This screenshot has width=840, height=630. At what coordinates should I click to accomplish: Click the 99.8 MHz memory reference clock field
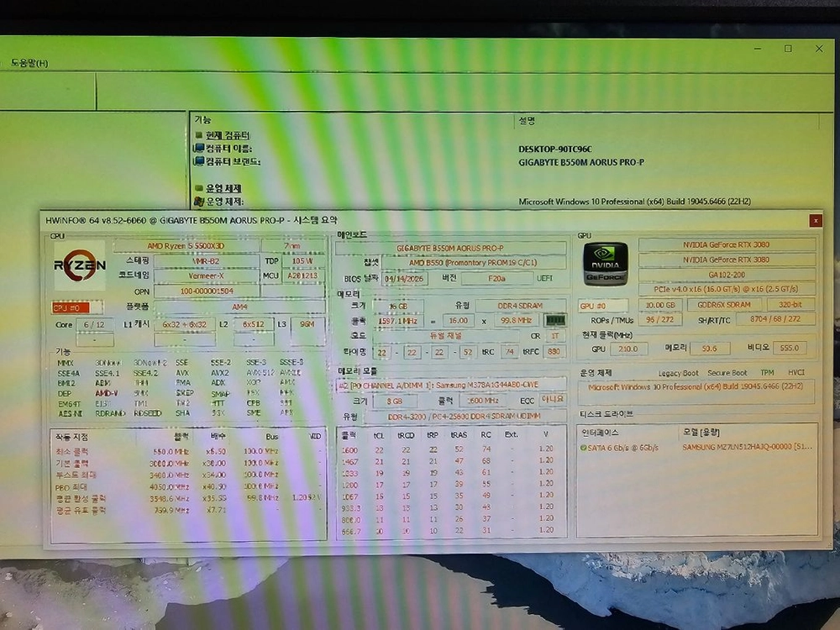[x=516, y=320]
